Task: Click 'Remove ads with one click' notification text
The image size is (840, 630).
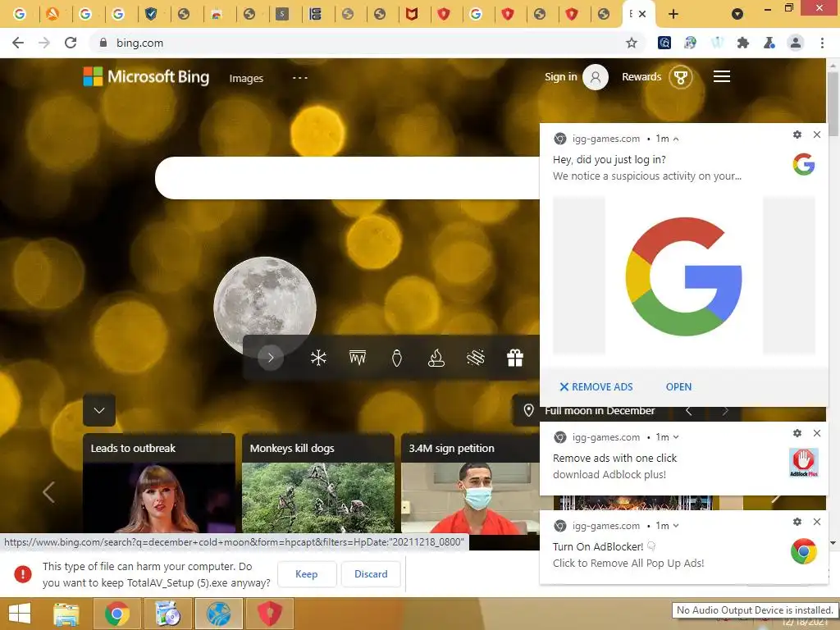Action: point(614,458)
